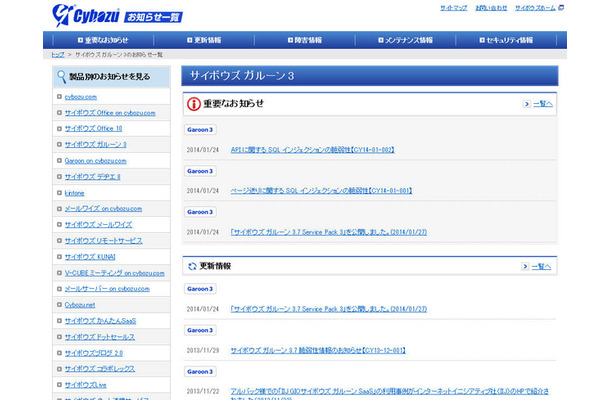Click the トップ breadcrumb link
The image size is (610, 400).
point(58,54)
